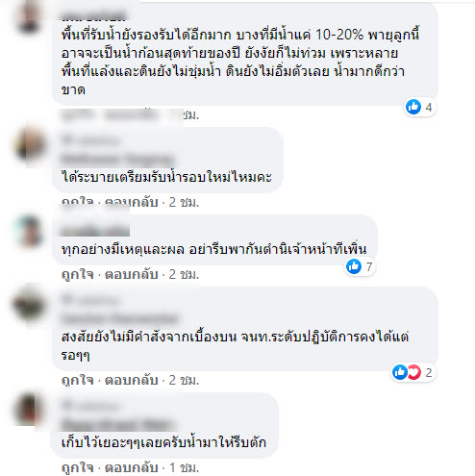Click blurred author name above ทุกอย่างมีเหตุและผล
The width and height of the screenshot is (475, 476).
(95, 230)
